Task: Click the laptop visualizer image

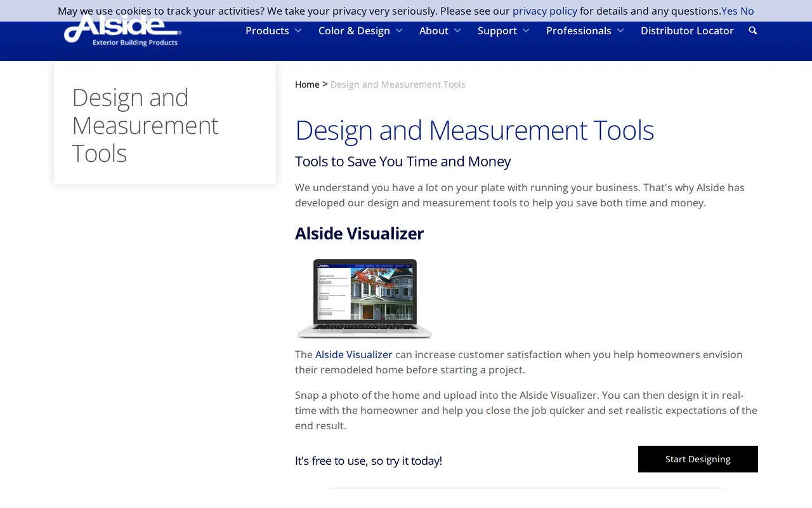Action: [x=365, y=298]
